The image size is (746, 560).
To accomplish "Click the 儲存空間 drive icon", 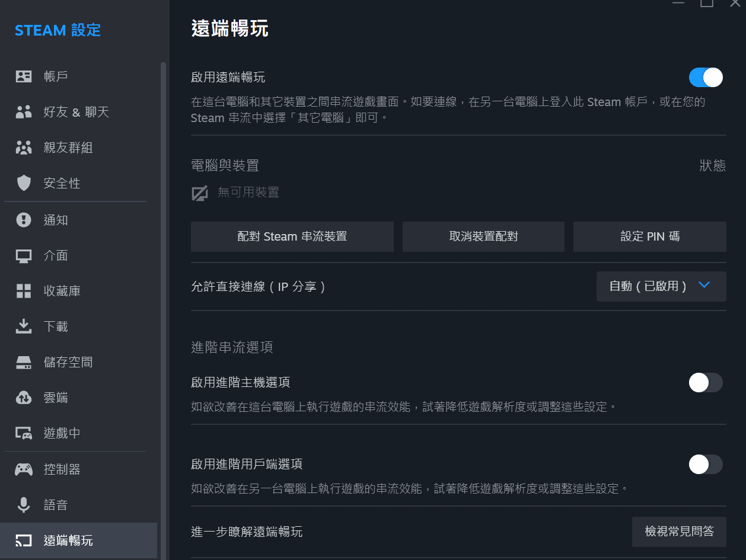I will point(24,363).
